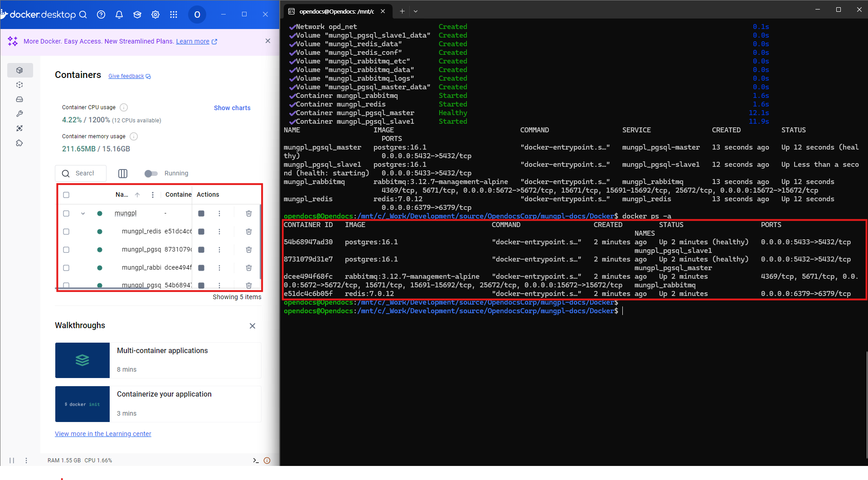Delete the mungpl compose stack
Screen dimensions: 868x480
pyautogui.click(x=249, y=213)
